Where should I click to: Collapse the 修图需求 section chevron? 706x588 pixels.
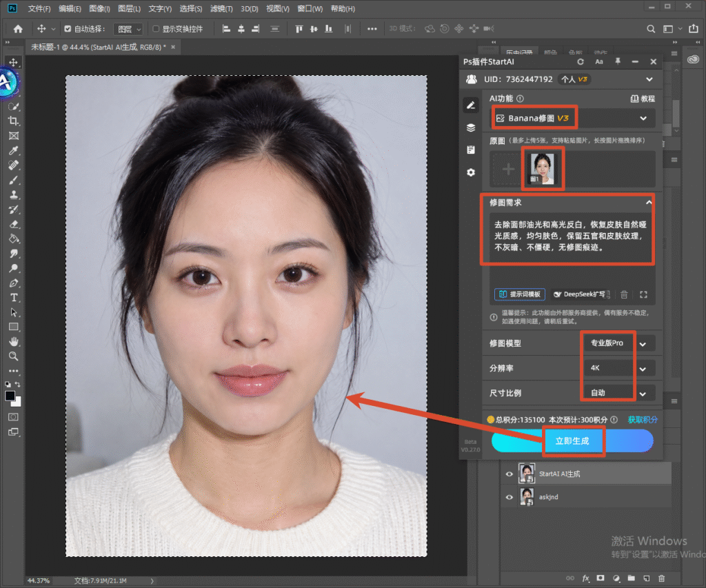[648, 203]
